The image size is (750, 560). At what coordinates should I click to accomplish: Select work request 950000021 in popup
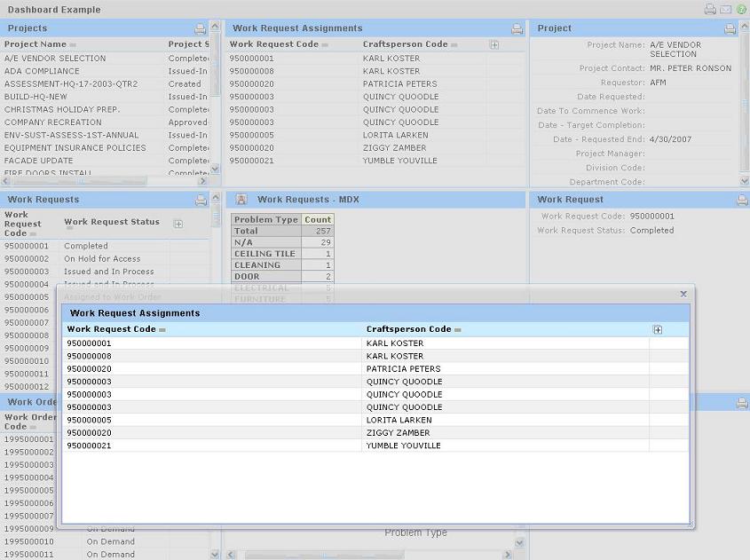(89, 446)
